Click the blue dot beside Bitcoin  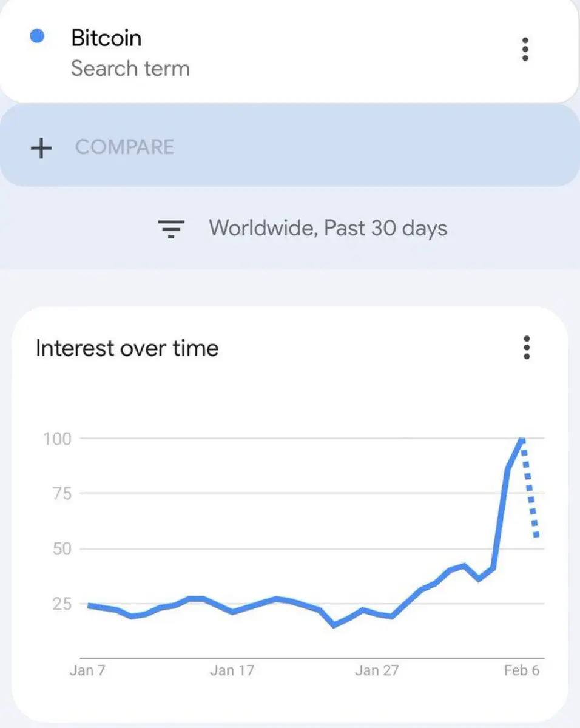coord(37,36)
